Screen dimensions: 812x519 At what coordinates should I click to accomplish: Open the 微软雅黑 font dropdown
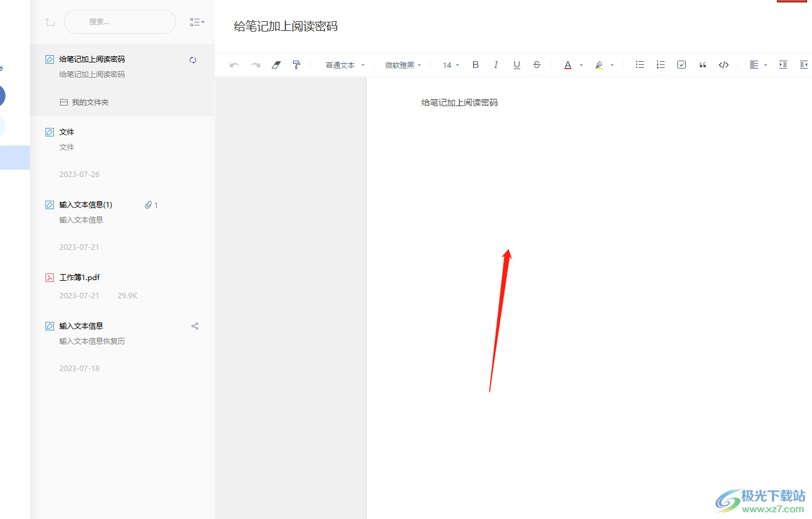(x=403, y=65)
